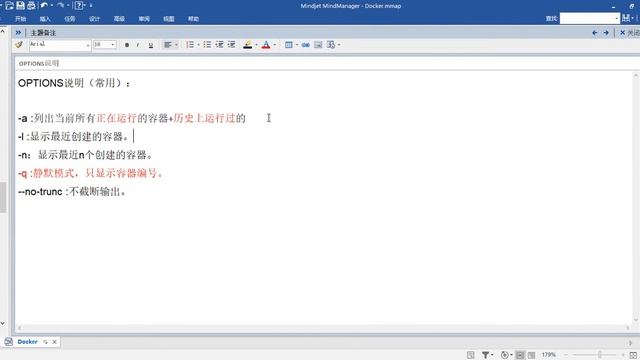Open help question mark icon
The height and width of the screenshot is (360, 640).
[79, 6]
